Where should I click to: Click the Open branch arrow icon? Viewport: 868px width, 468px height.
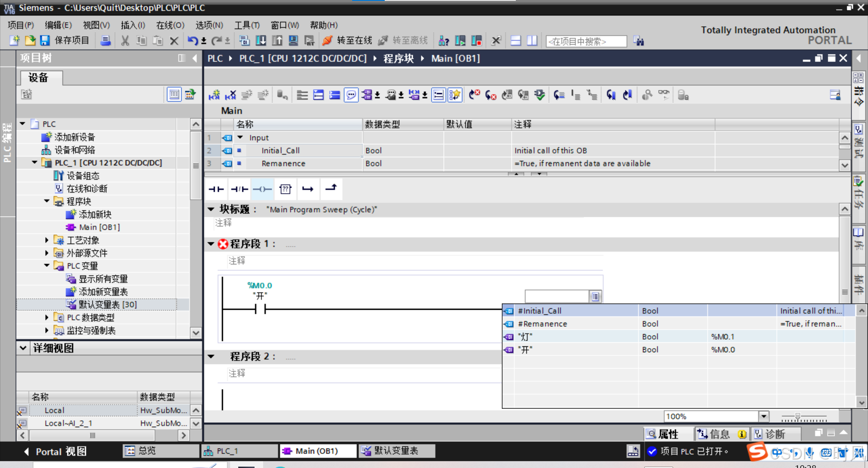308,189
